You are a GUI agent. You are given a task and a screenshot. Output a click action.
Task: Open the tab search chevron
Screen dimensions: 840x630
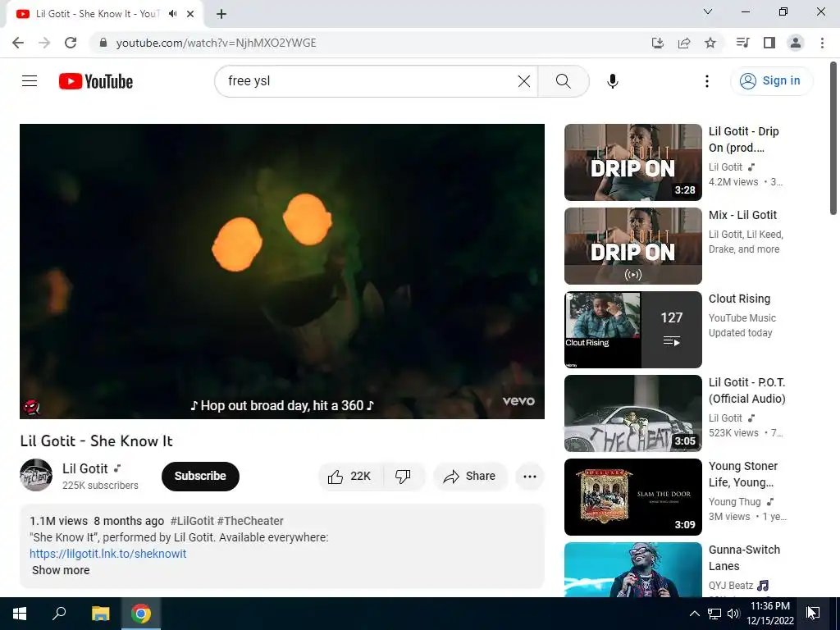[708, 11]
